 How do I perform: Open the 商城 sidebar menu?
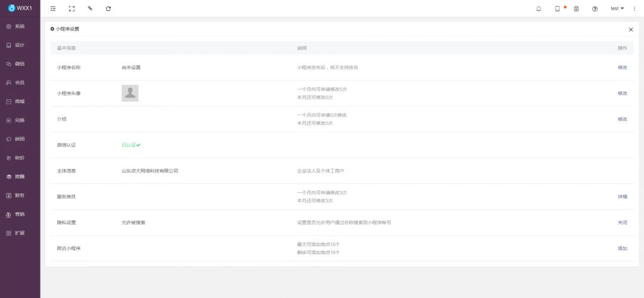tap(16, 102)
